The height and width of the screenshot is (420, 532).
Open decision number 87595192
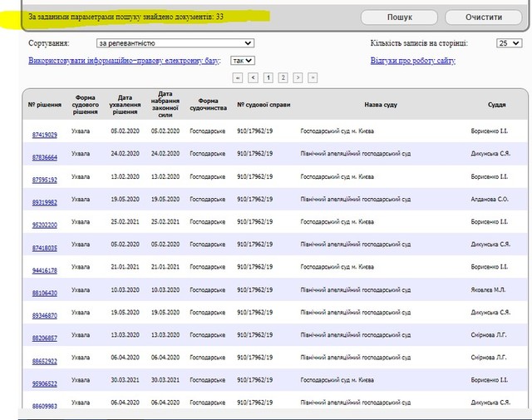[44, 180]
